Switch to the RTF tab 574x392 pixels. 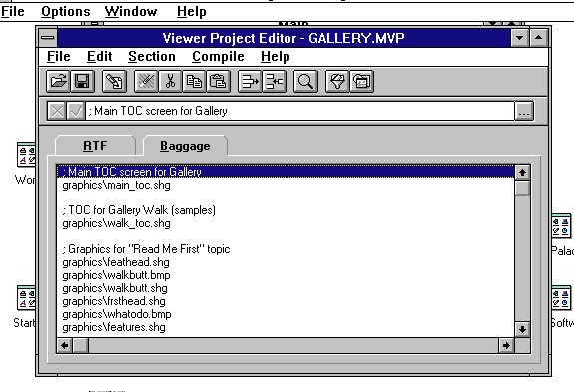[x=95, y=146]
